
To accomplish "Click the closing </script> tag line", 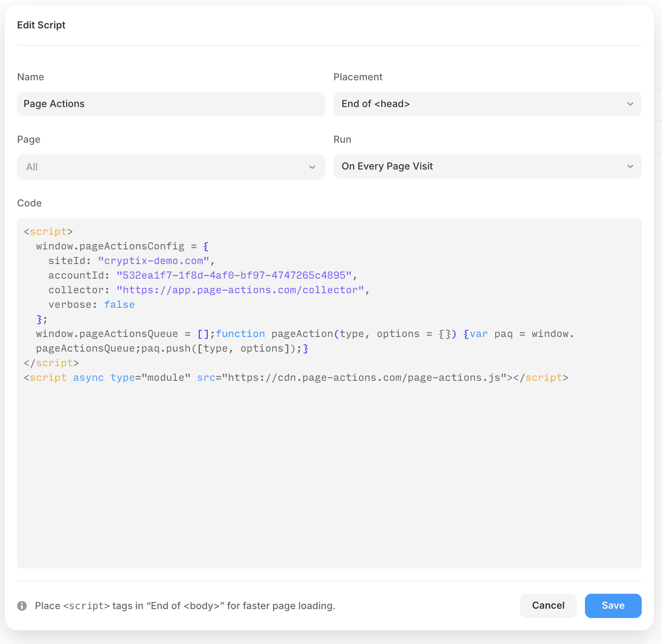I will [51, 363].
